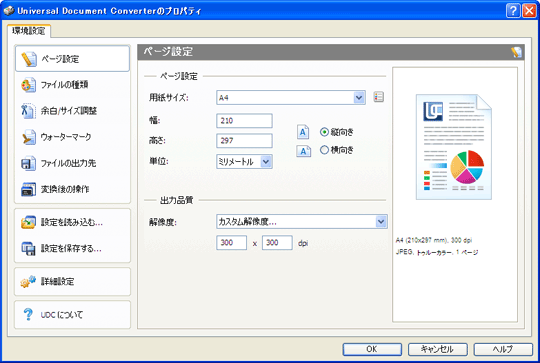Click the header page icon at top right
This screenshot has width=540, height=363.
point(516,52)
